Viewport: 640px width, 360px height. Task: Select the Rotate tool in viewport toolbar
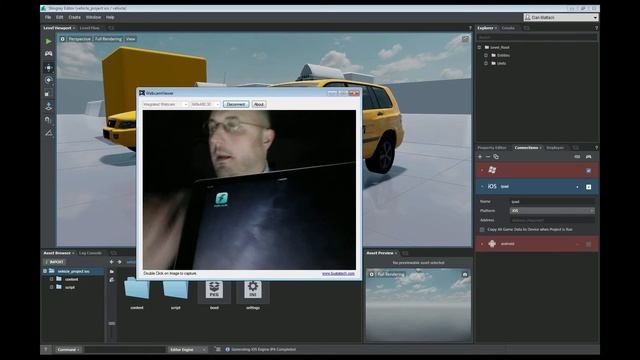(49, 80)
